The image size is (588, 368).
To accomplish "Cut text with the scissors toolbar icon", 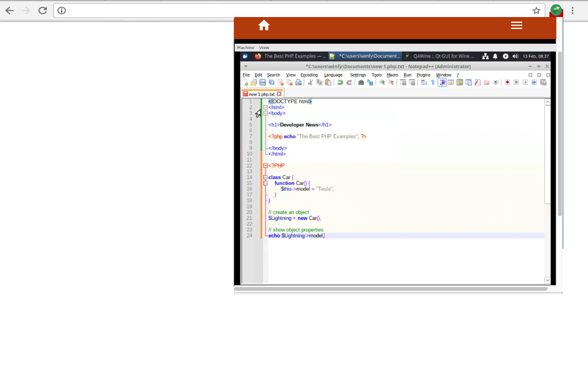I will 310,82.
